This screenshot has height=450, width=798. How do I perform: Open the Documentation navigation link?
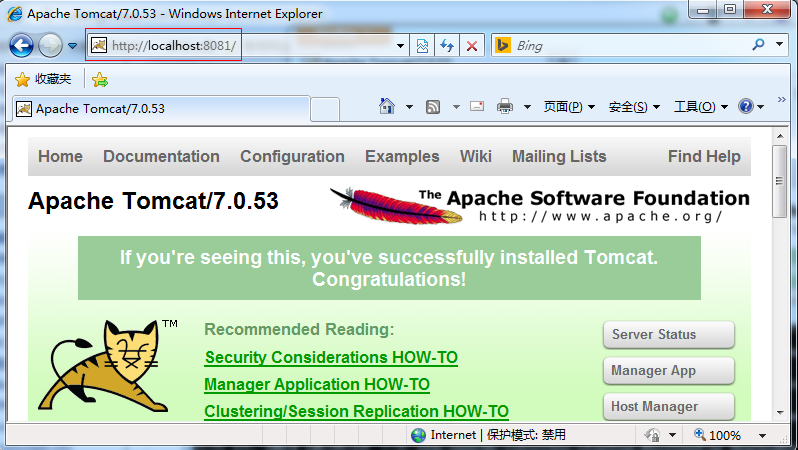[161, 156]
